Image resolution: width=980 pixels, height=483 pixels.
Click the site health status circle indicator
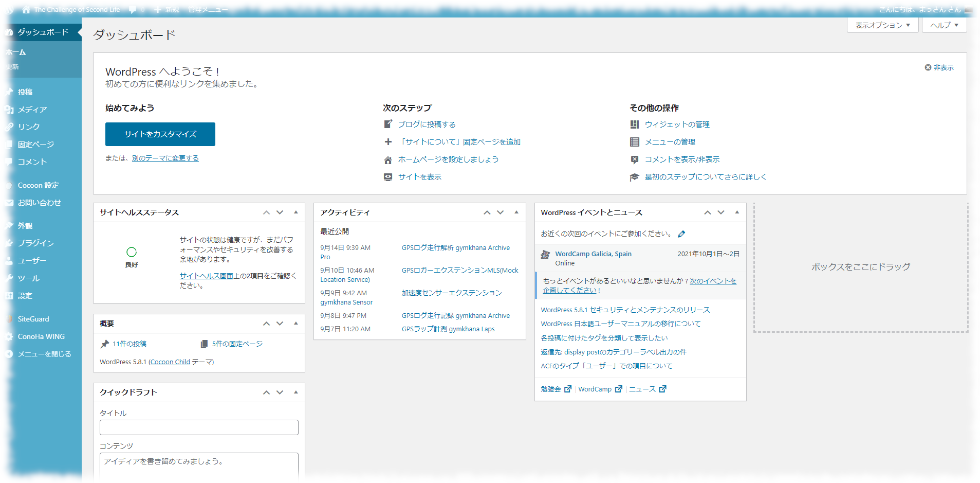132,252
